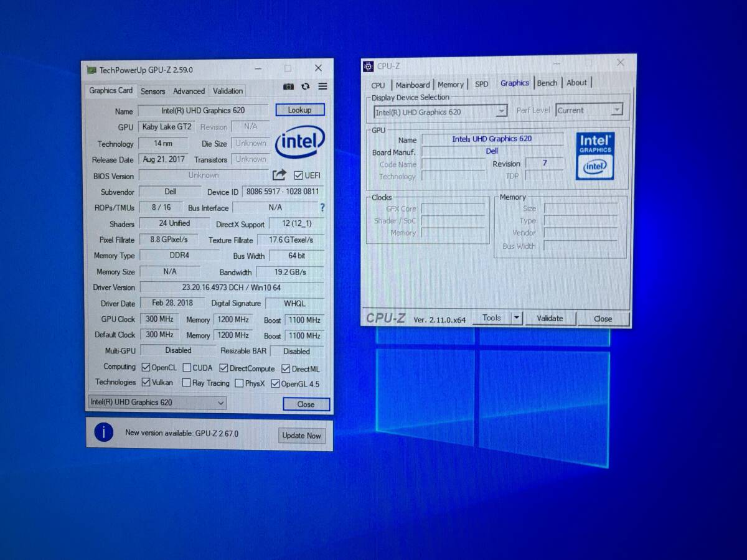Click the blue info icon in the update bar
This screenshot has height=560, width=747.
pos(103,432)
